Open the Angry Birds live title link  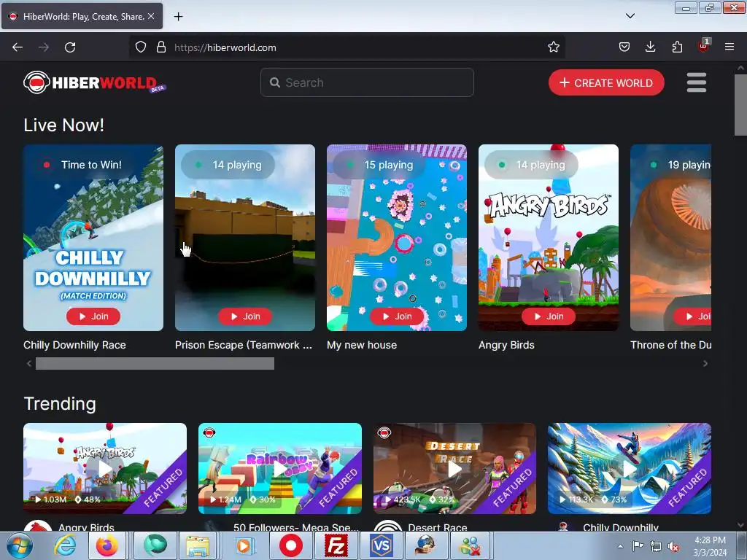click(x=506, y=345)
